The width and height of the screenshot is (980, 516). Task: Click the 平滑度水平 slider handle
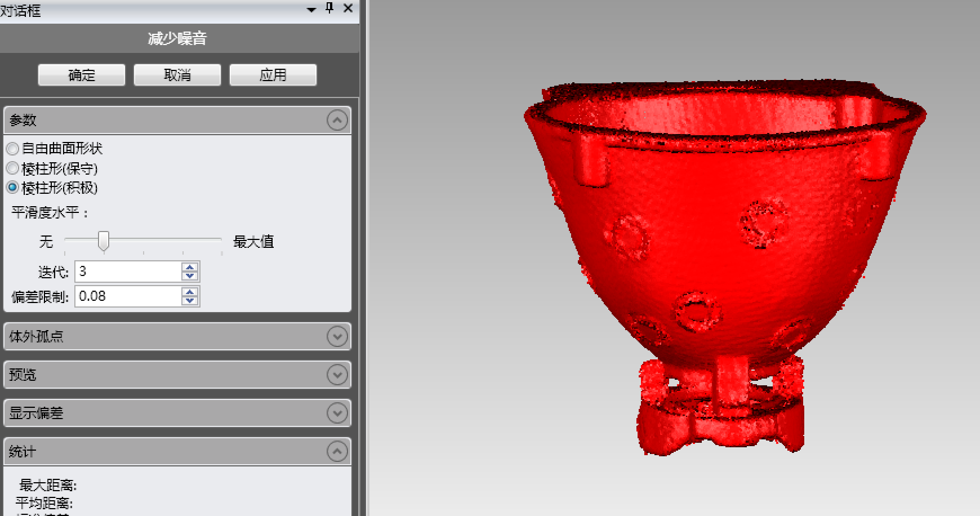pyautogui.click(x=104, y=241)
